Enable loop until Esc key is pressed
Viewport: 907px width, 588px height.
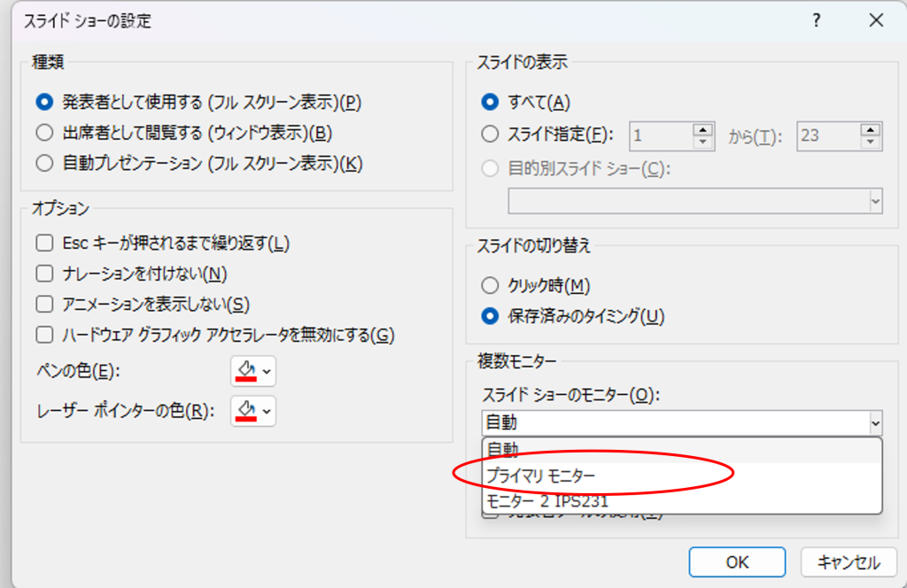44,243
